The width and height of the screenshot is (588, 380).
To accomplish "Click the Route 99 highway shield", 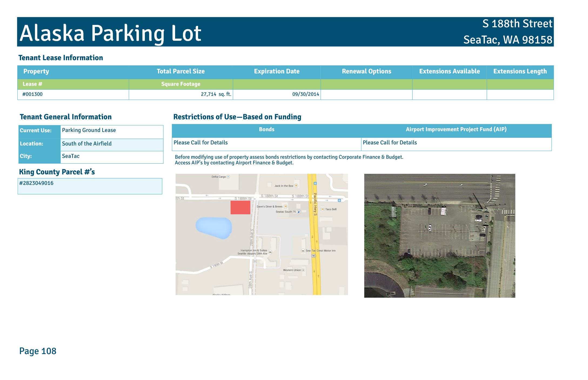I will (x=313, y=256).
